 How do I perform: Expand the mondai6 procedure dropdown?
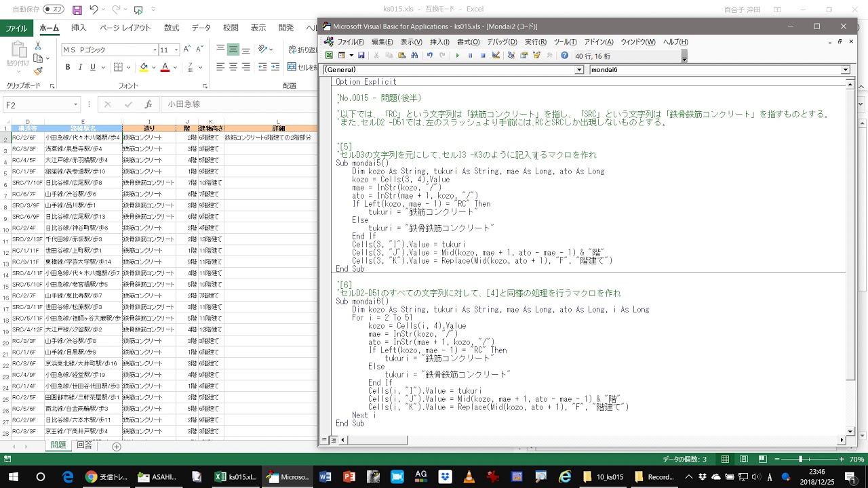pyautogui.click(x=845, y=70)
